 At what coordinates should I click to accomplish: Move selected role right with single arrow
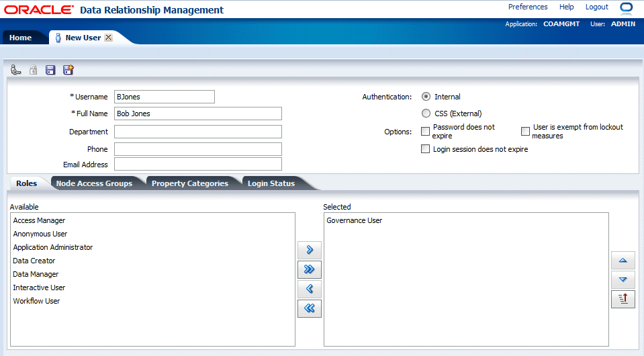tap(310, 250)
